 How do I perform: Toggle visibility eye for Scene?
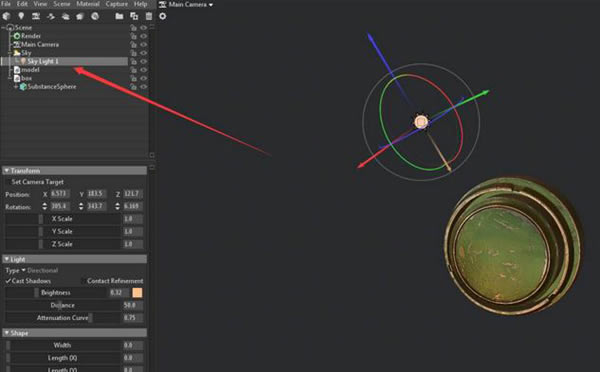[x=143, y=28]
